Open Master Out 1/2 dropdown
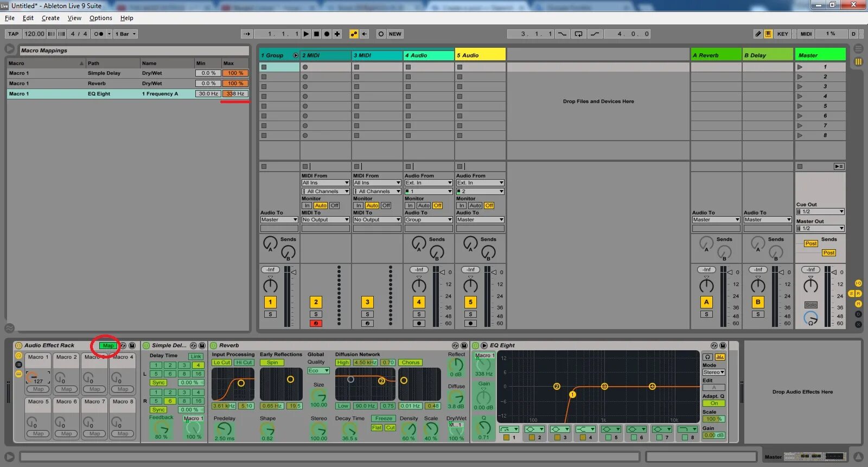Screen dimensions: 868x467 820,229
